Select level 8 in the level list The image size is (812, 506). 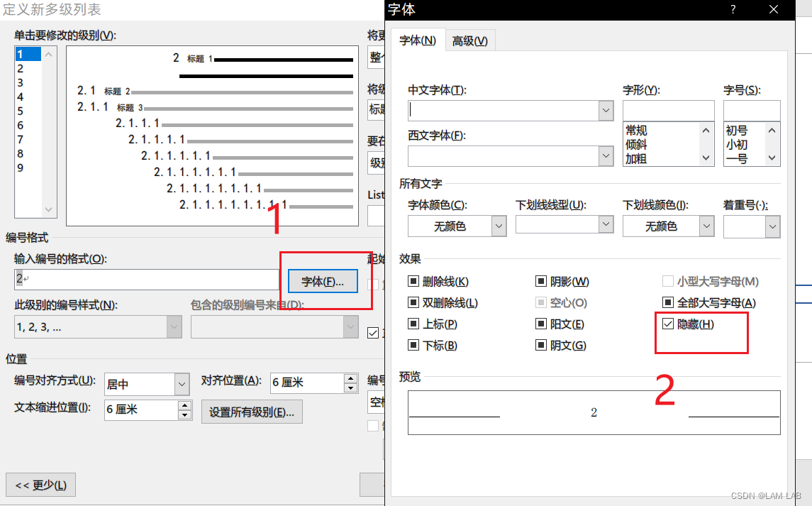pyautogui.click(x=28, y=153)
